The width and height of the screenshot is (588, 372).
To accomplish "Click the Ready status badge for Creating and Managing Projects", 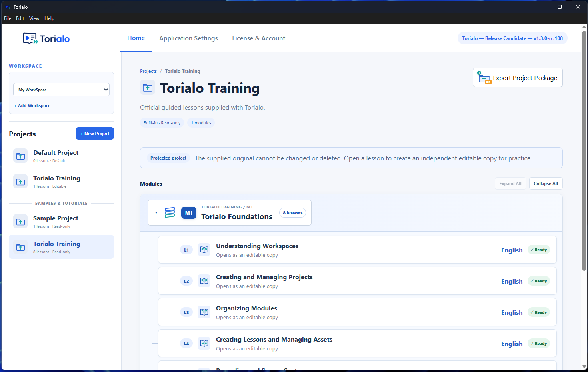I will (539, 281).
